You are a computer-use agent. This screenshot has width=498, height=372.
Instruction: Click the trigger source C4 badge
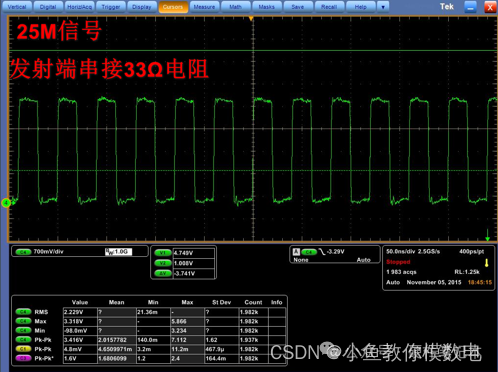pyautogui.click(x=309, y=252)
